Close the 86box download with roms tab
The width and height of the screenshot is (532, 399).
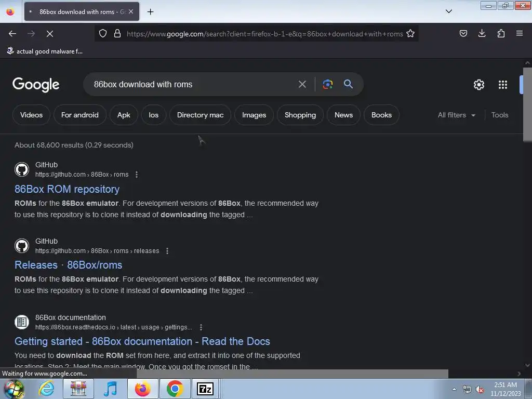[131, 11]
